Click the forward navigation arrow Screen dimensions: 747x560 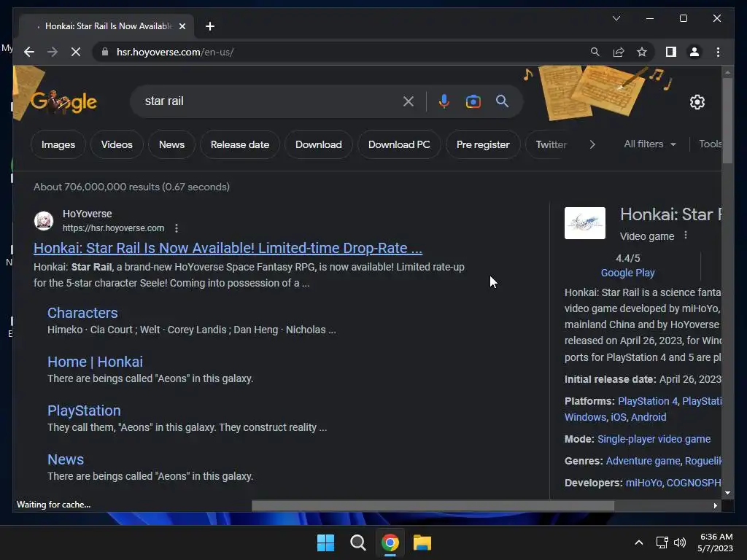pos(53,52)
